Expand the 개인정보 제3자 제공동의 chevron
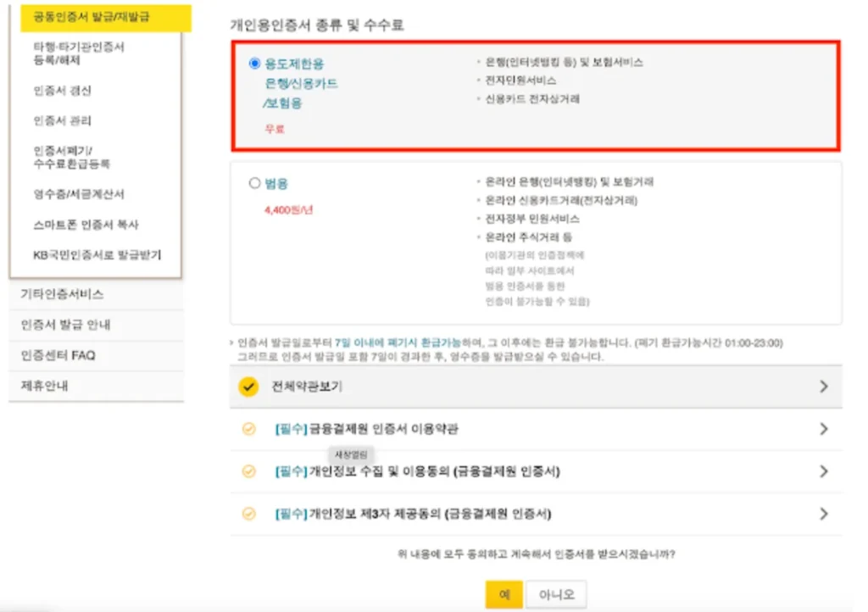 [x=824, y=514]
